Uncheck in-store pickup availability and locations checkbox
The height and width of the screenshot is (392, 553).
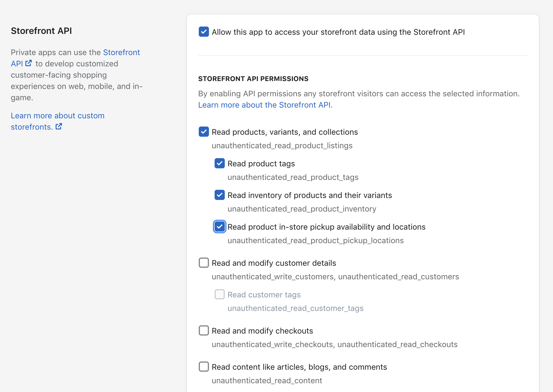click(219, 227)
